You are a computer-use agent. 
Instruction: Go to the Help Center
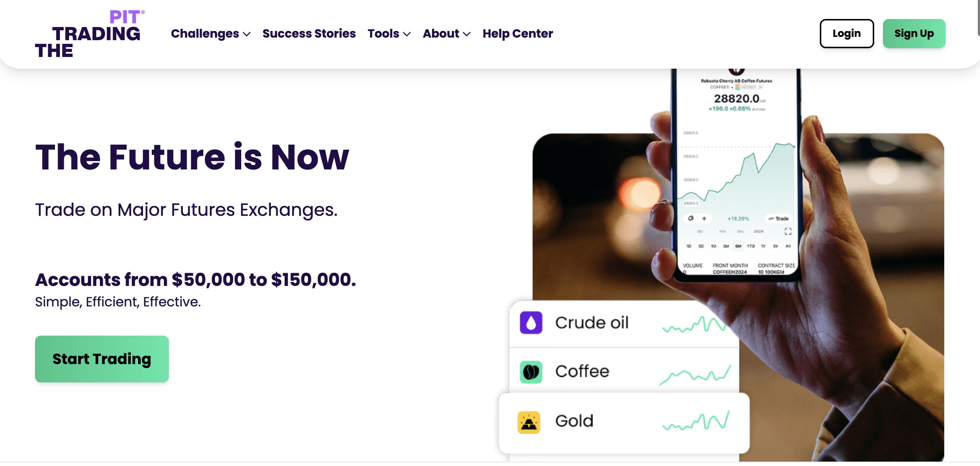517,34
